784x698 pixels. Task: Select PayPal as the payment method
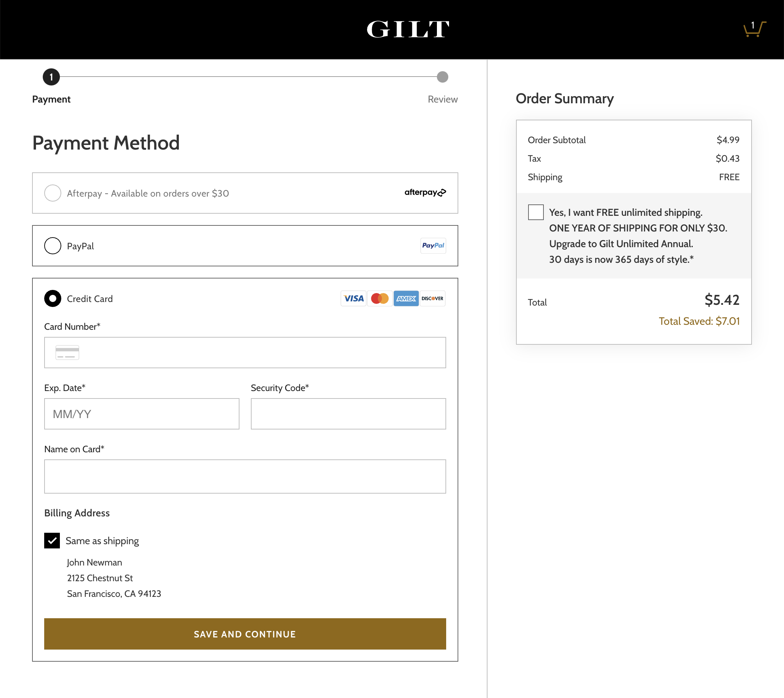[53, 245]
